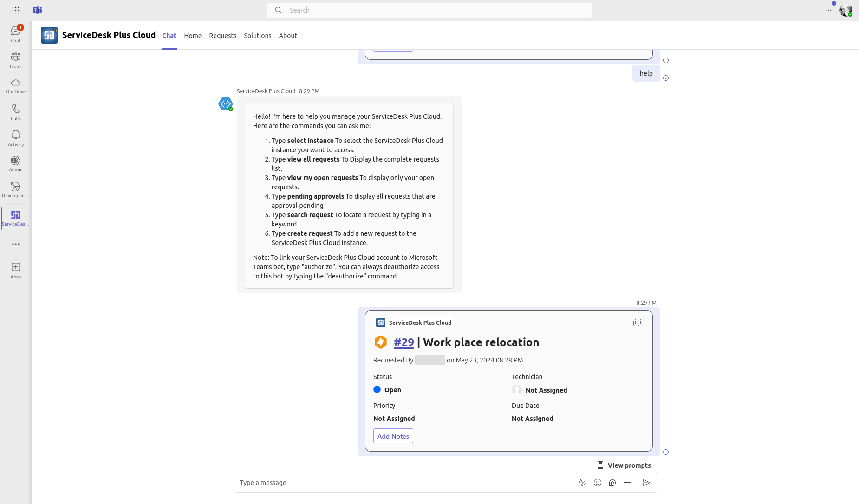Select ServiceDesk app in the sidebar

16,218
